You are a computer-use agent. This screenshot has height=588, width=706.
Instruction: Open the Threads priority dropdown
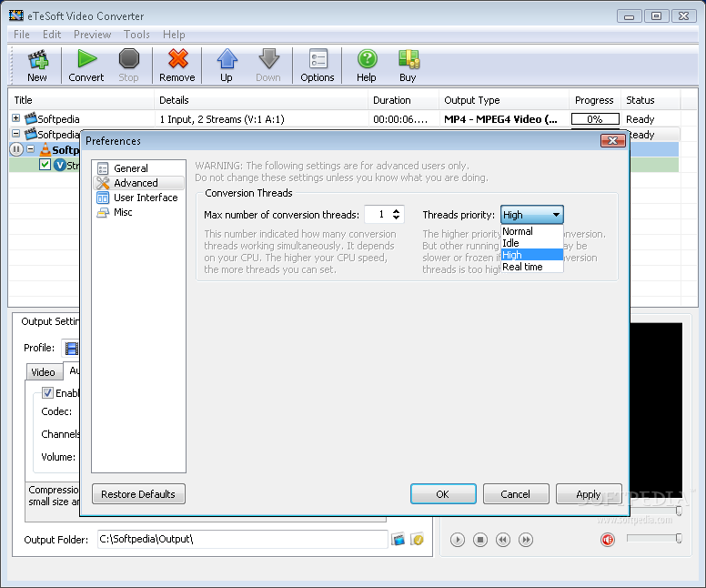tap(531, 215)
